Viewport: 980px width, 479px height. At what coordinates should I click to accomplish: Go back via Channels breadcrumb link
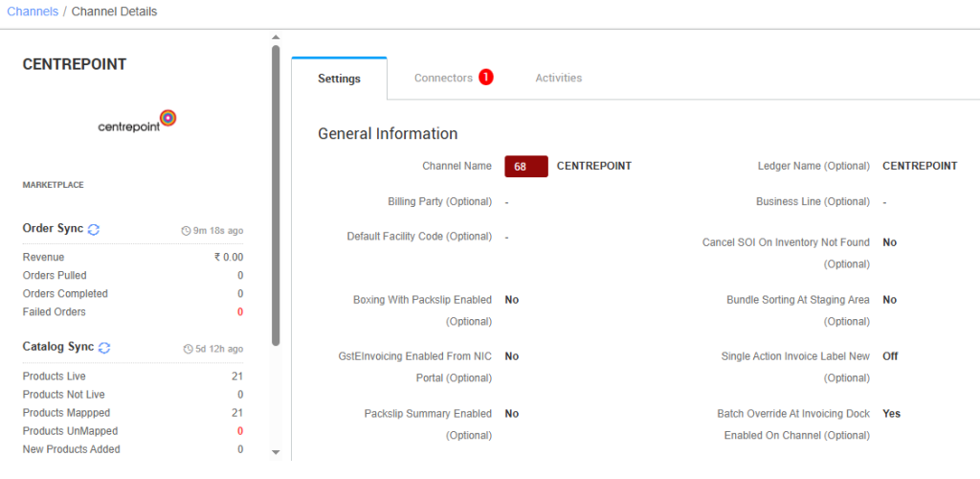coord(33,11)
